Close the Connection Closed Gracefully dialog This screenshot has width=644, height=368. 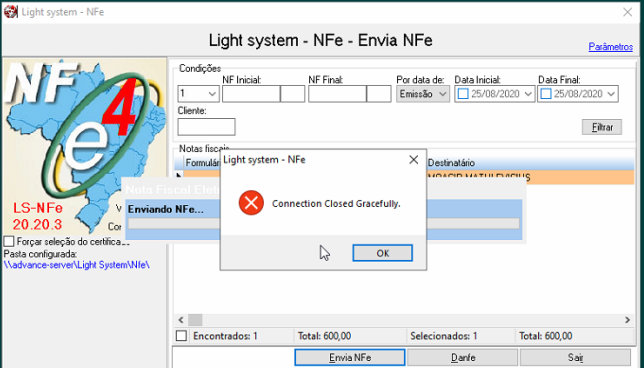point(414,160)
